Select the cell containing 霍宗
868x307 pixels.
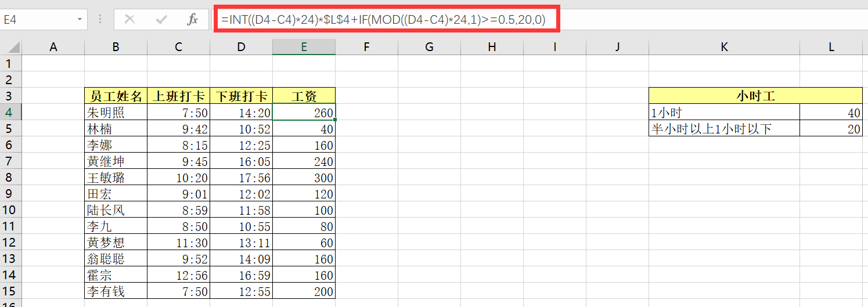pos(116,275)
